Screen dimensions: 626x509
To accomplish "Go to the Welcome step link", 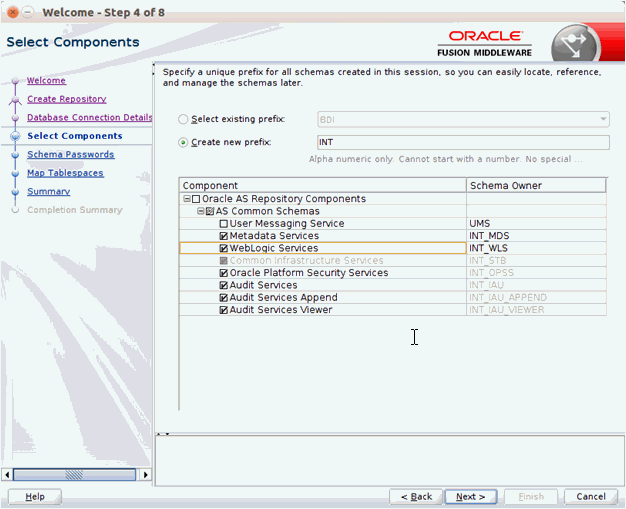I will pyautogui.click(x=46, y=81).
